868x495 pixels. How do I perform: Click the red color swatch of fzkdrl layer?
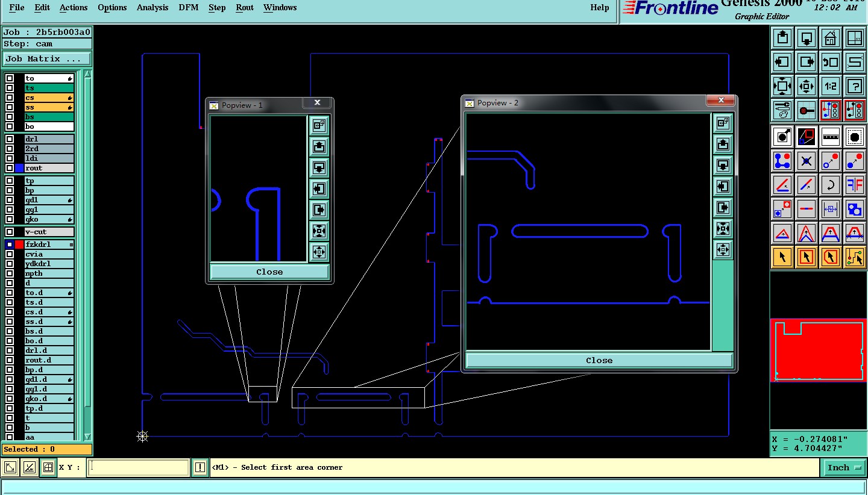tap(19, 244)
